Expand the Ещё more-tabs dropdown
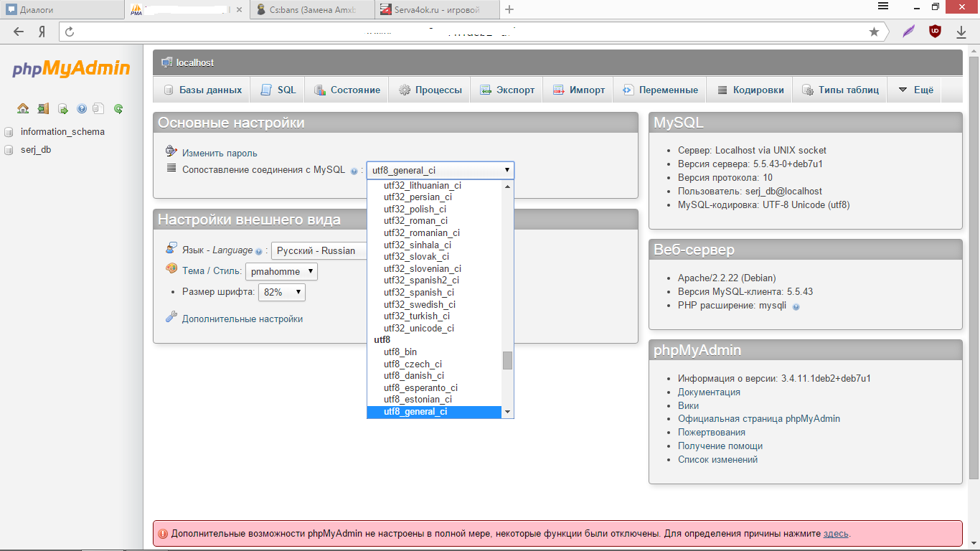The width and height of the screenshot is (980, 551). (915, 90)
